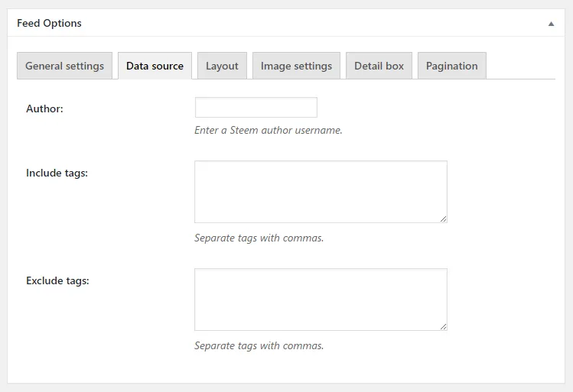This screenshot has height=392, width=573.
Task: Switch to the Pagination tab
Action: point(452,66)
